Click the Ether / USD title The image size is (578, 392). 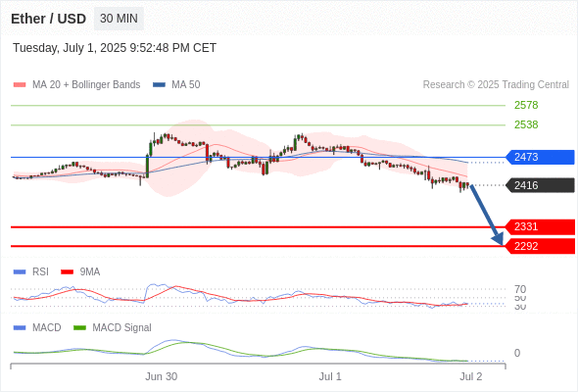[x=48, y=19]
